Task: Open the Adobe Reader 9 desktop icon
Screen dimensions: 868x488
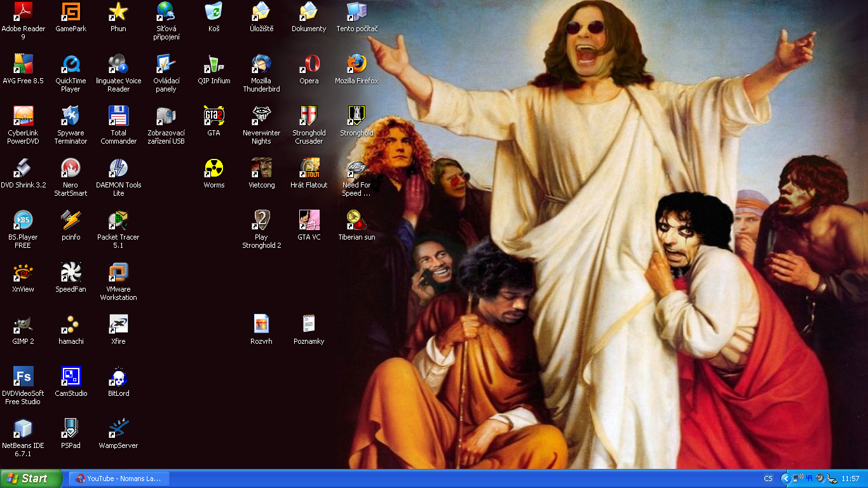Action: coord(23,12)
